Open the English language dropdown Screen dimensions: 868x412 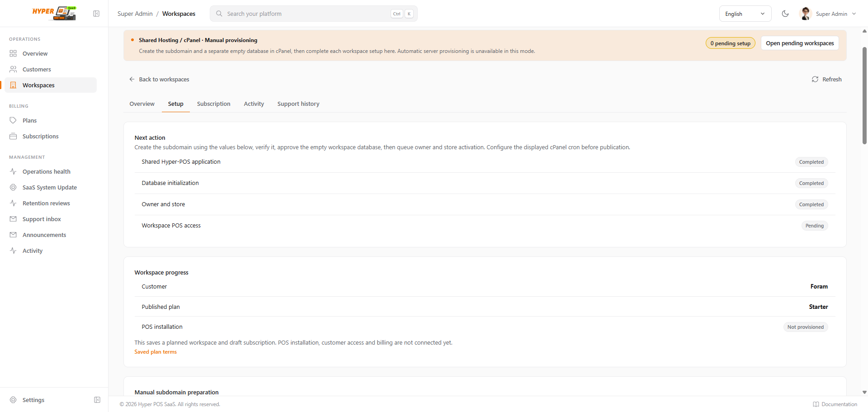pyautogui.click(x=745, y=14)
